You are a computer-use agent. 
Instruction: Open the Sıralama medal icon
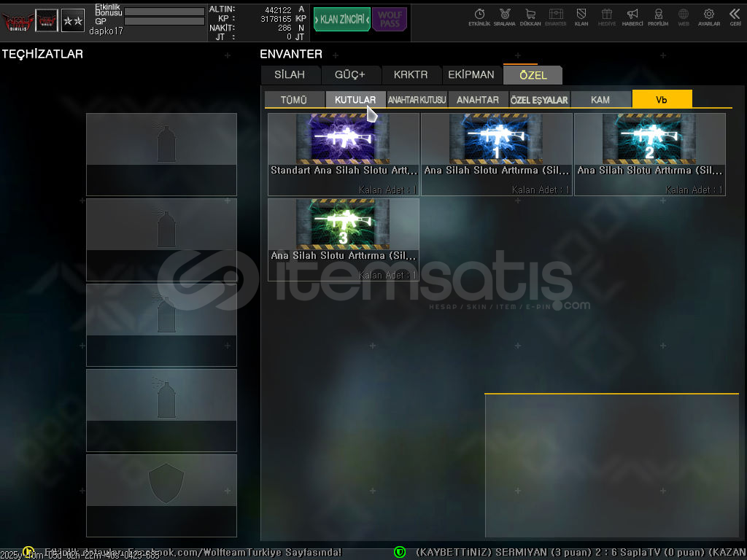[x=504, y=17]
